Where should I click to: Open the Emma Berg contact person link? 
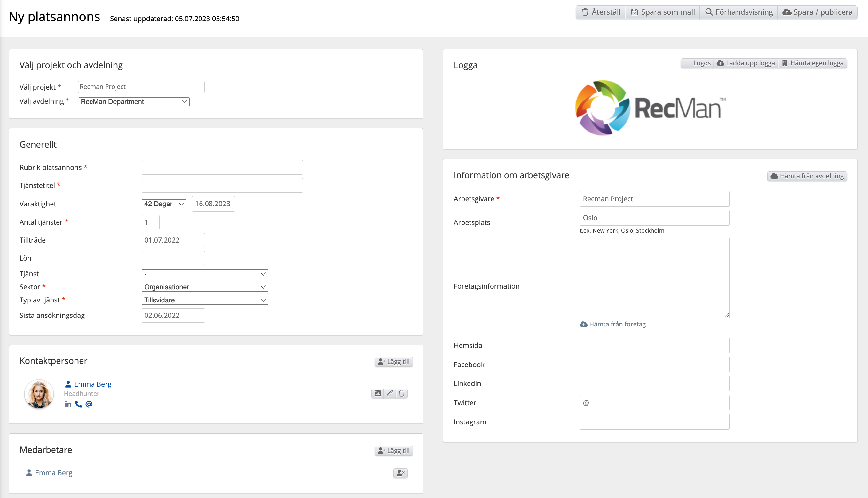click(x=88, y=384)
